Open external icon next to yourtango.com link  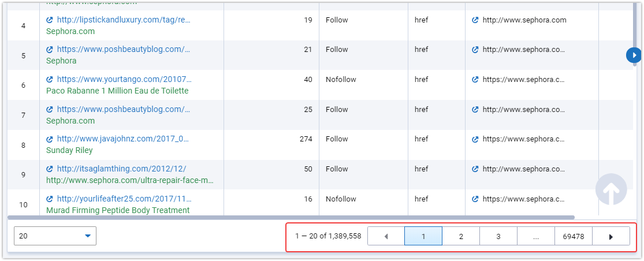(50, 80)
